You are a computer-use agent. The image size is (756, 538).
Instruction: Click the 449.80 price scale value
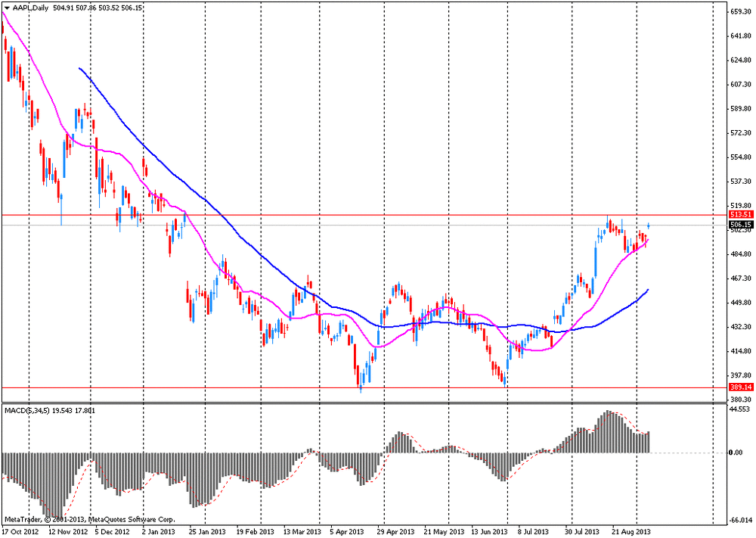(x=741, y=303)
